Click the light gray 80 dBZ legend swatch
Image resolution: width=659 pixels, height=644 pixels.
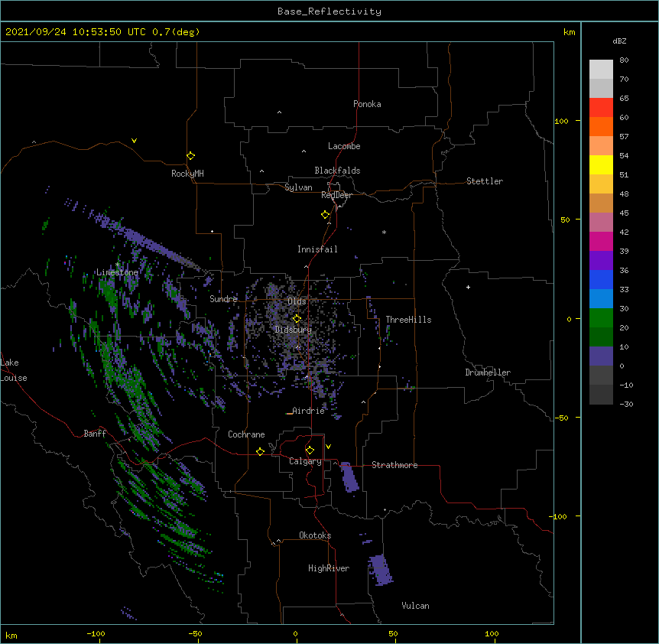point(601,69)
